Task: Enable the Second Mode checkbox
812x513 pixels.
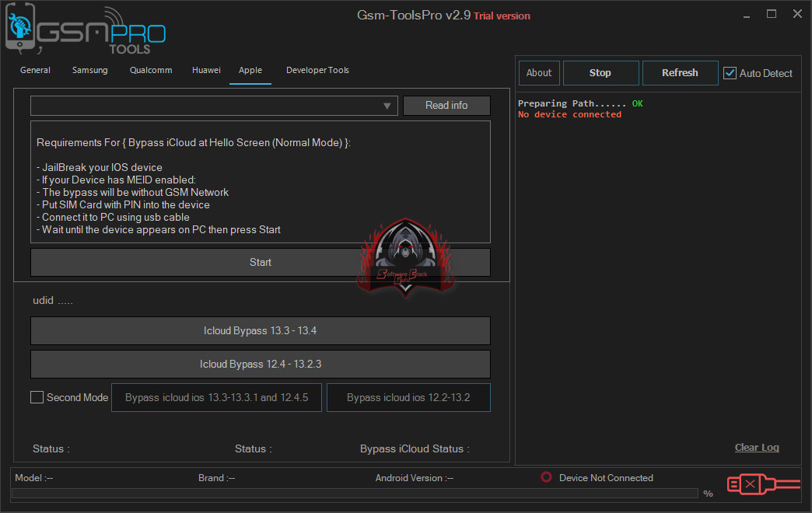Action: 37,397
